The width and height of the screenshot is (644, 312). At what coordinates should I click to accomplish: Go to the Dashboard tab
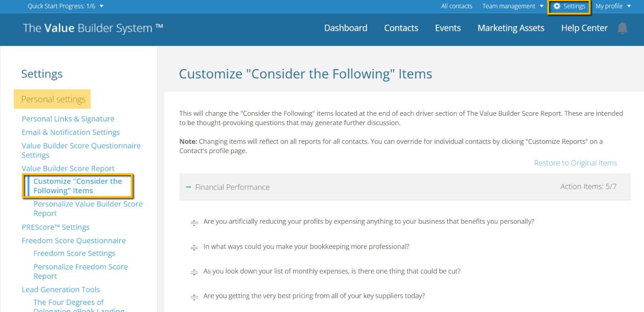coord(346,28)
